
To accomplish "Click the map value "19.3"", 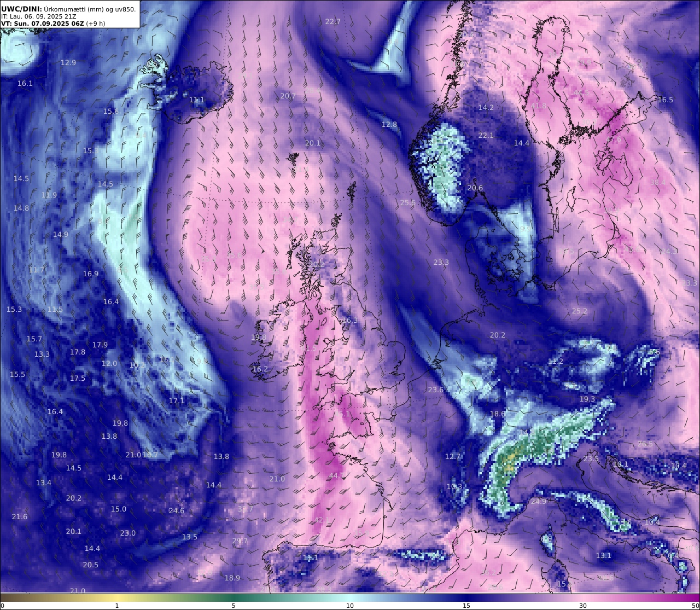I will [x=587, y=400].
